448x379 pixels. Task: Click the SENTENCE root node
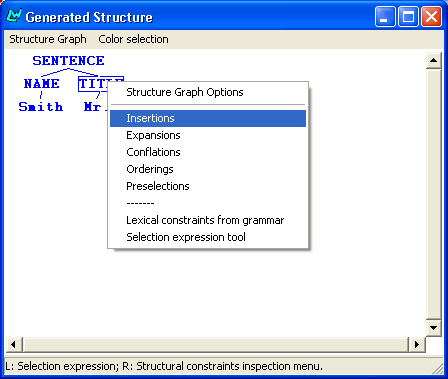pyautogui.click(x=68, y=61)
